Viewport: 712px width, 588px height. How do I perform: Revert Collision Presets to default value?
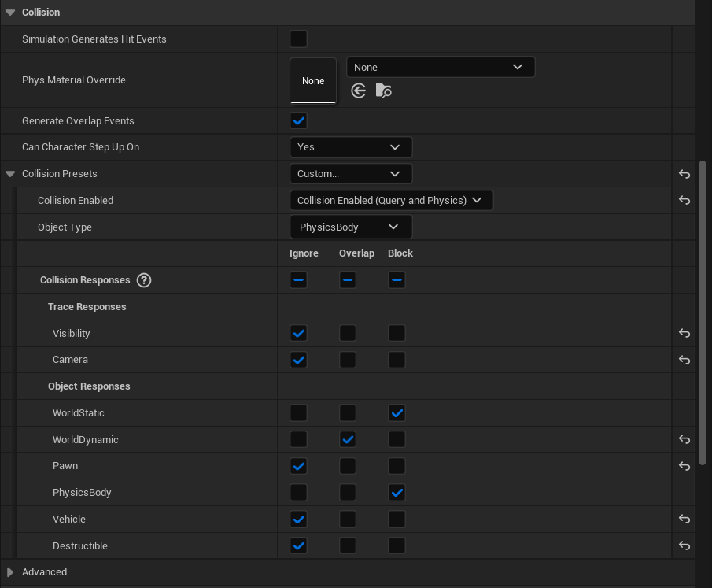tap(684, 174)
